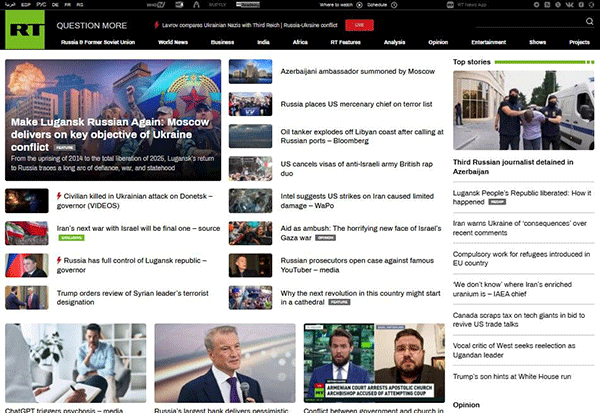The image size is (600, 413).
Task: Click the Armenian court arrests archbishop video image
Action: pos(374,363)
